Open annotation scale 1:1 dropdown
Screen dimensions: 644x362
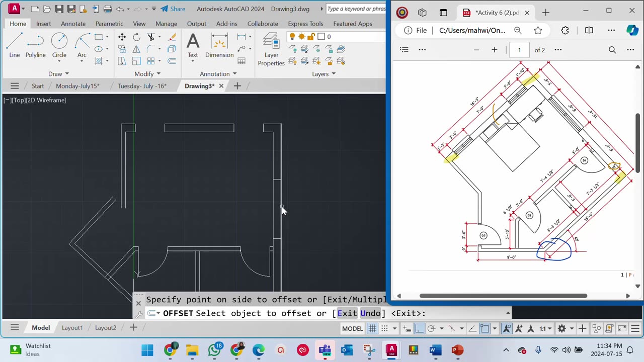[545, 328]
